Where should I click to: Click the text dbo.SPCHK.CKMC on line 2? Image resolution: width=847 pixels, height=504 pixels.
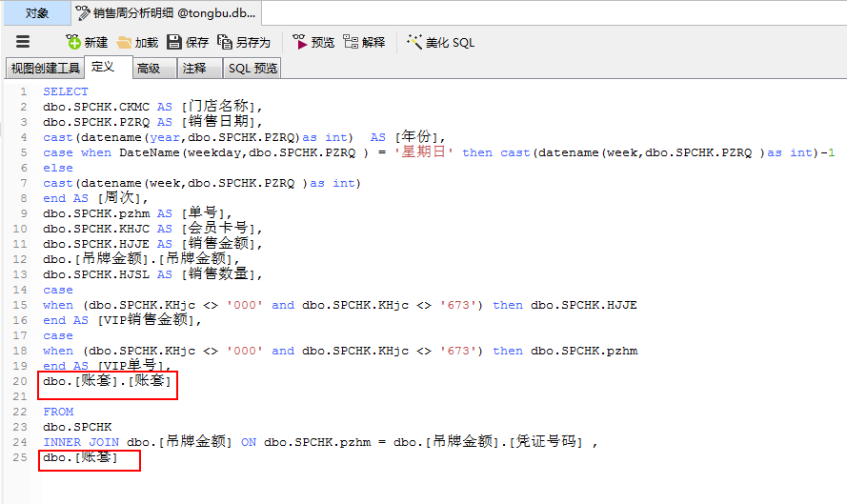pos(96,107)
